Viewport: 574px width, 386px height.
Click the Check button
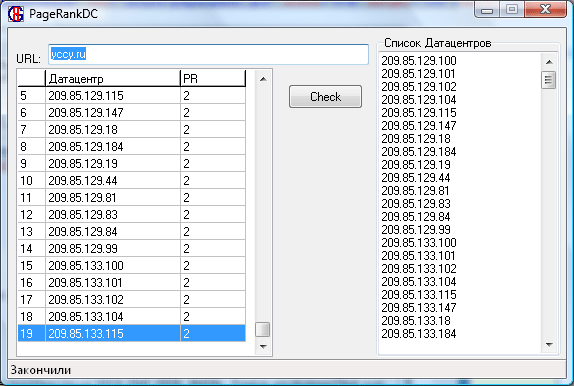click(x=325, y=97)
